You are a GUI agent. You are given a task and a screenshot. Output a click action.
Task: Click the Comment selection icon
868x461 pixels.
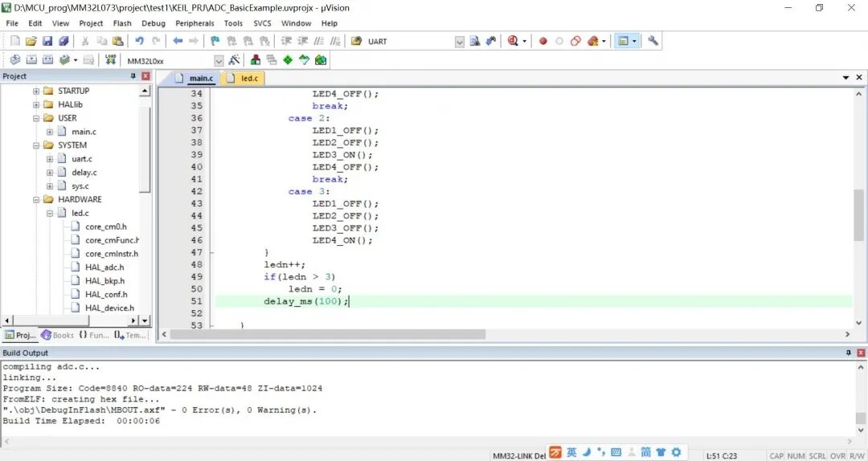(x=319, y=41)
